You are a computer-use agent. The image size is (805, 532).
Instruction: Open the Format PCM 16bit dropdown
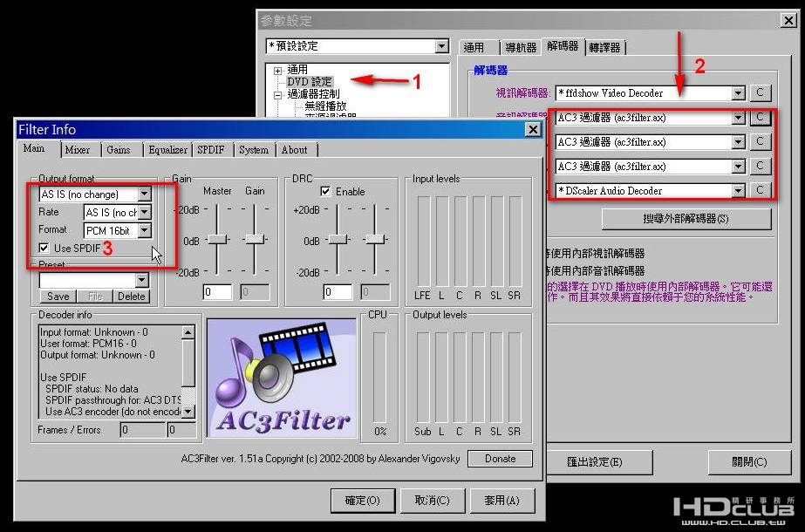click(x=145, y=230)
